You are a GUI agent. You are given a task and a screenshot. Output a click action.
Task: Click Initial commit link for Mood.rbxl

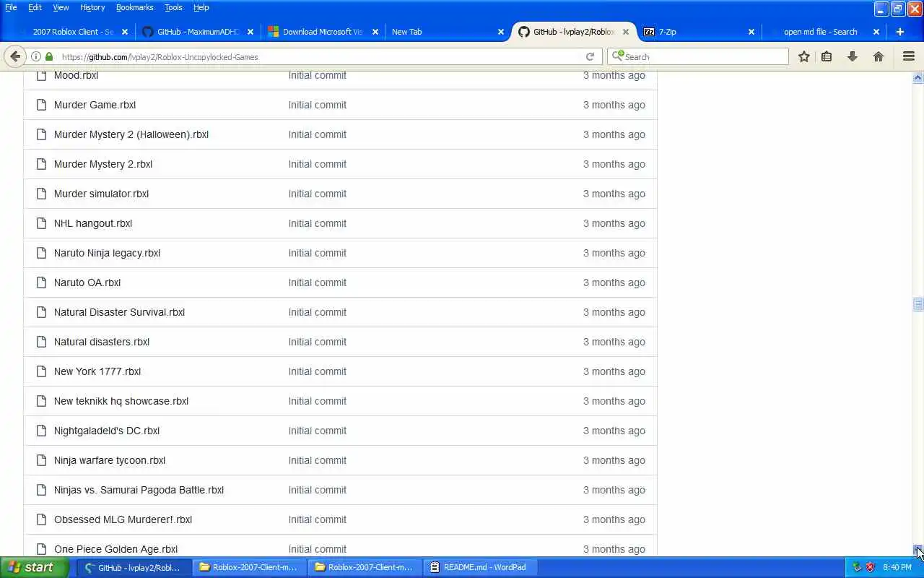pyautogui.click(x=318, y=75)
